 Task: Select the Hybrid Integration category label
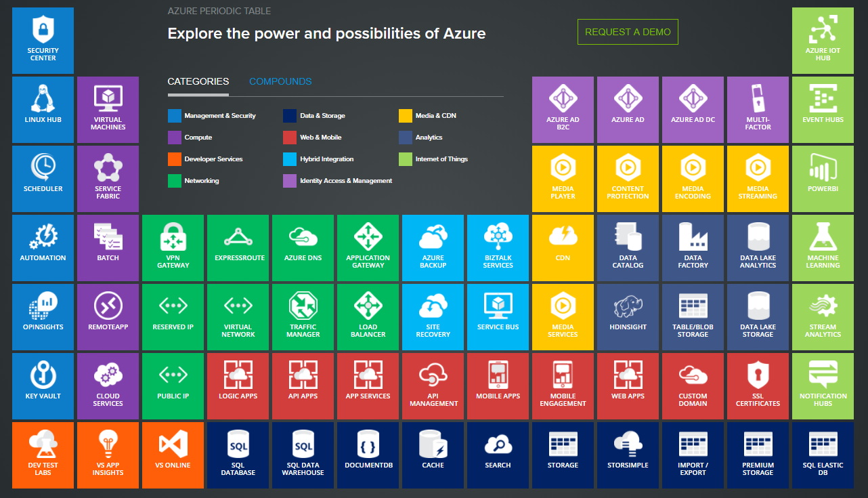pos(327,159)
